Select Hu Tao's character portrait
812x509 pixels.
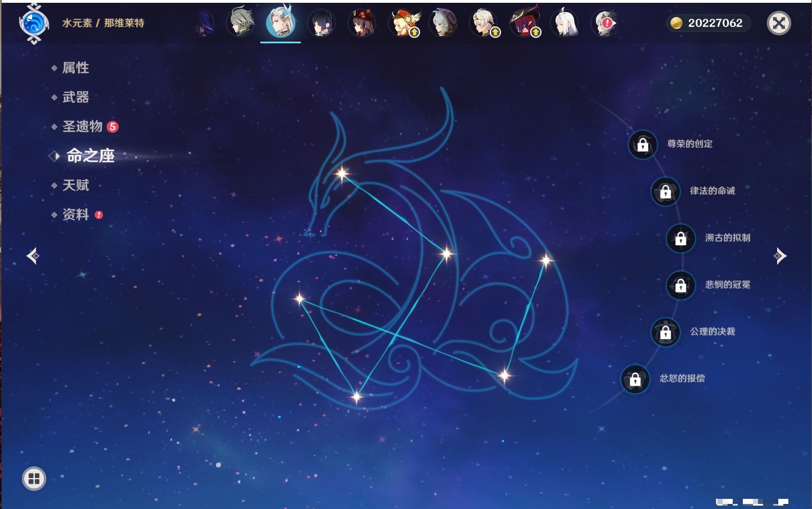[x=362, y=24]
